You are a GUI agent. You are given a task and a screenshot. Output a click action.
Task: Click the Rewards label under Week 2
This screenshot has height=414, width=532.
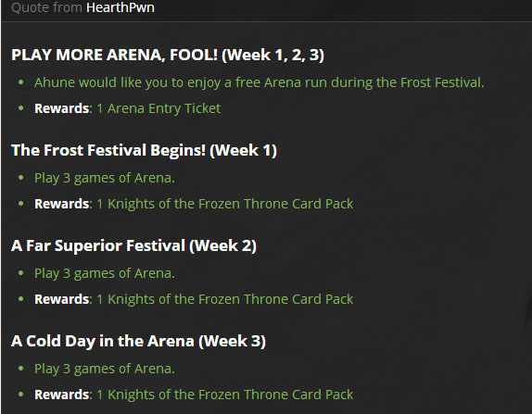pyautogui.click(x=62, y=299)
